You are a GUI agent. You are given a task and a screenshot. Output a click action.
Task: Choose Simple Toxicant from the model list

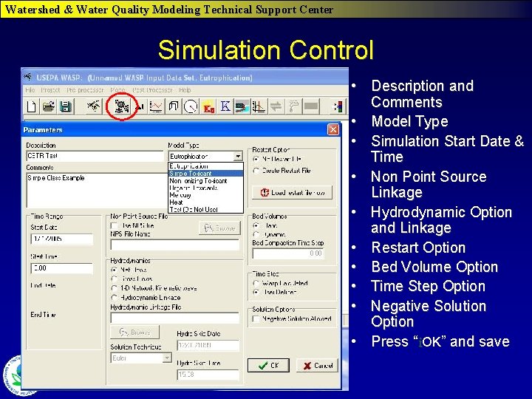(x=206, y=174)
